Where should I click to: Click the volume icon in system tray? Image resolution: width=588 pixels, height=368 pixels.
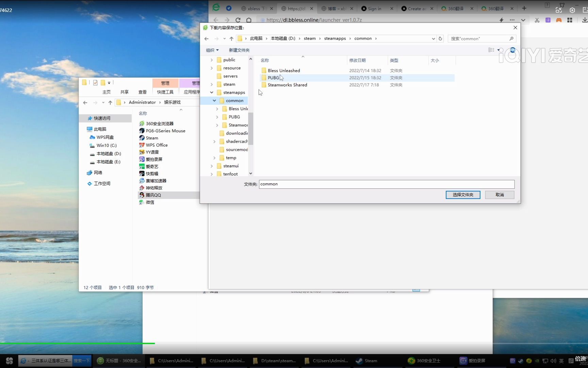point(553,361)
